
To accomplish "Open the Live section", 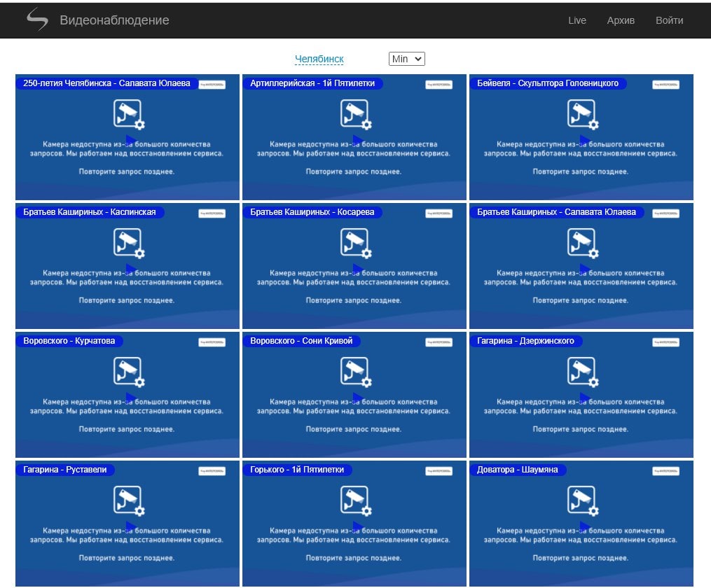I will click(x=577, y=20).
